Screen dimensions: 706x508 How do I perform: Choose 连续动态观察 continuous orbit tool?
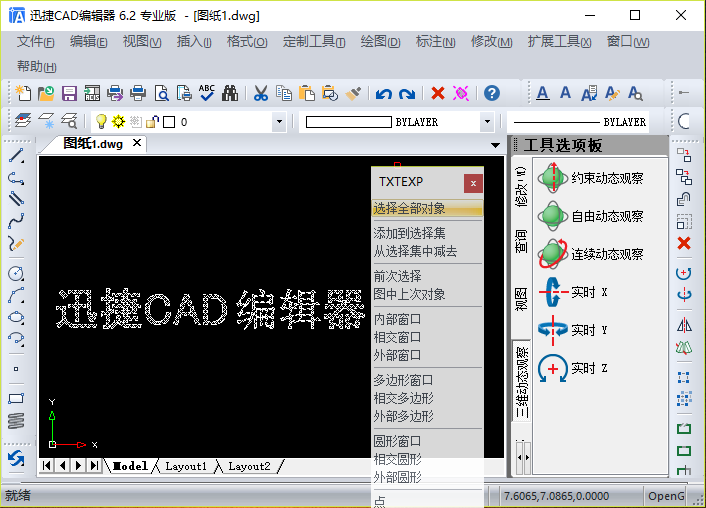591,254
